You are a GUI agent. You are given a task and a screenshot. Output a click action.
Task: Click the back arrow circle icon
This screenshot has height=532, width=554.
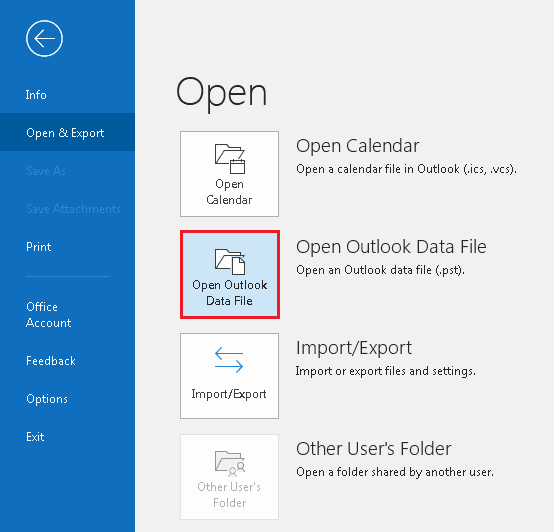[x=44, y=38]
